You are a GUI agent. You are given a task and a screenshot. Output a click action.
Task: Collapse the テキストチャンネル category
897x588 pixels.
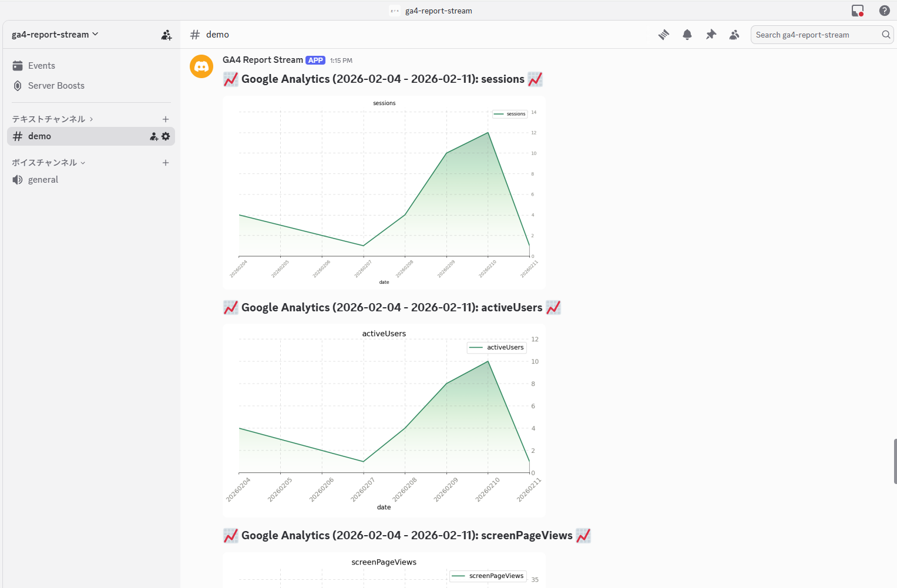[x=52, y=119]
